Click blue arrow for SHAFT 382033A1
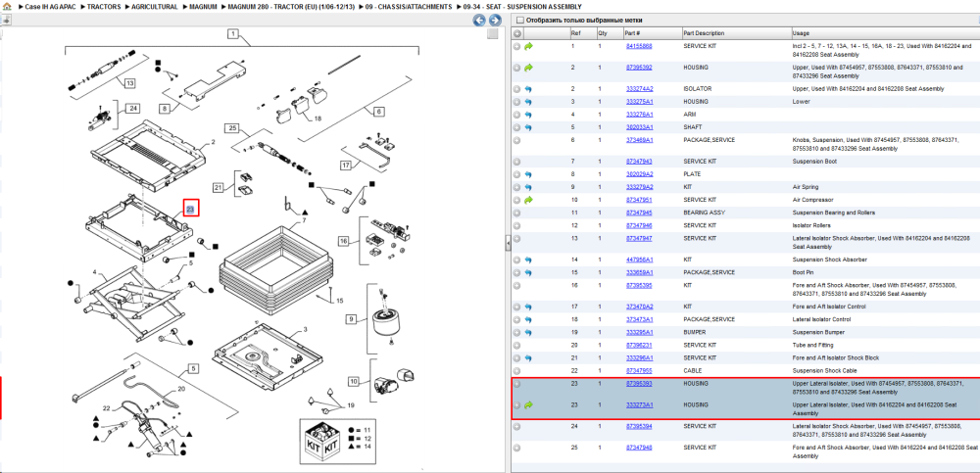Screen dimensions: 980x473 coord(529,127)
